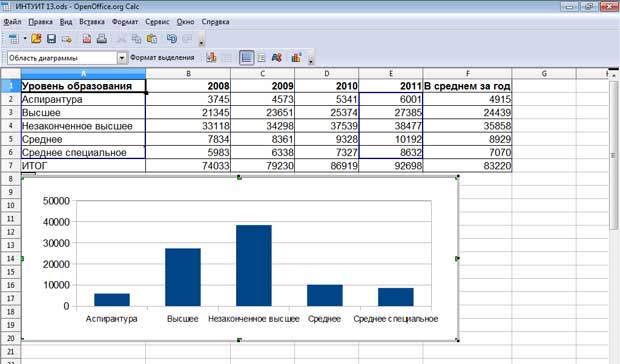Click header cell В среднем за год
The height and width of the screenshot is (364, 620).
[x=467, y=86]
